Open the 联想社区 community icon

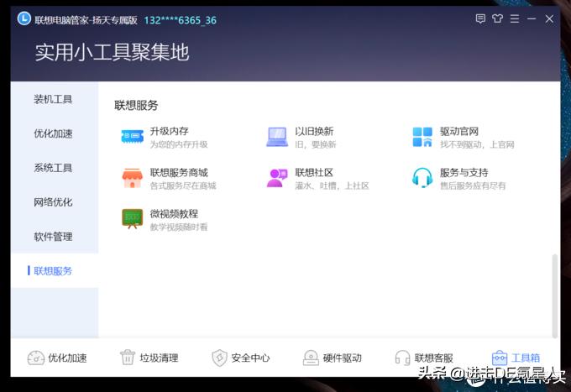click(277, 178)
